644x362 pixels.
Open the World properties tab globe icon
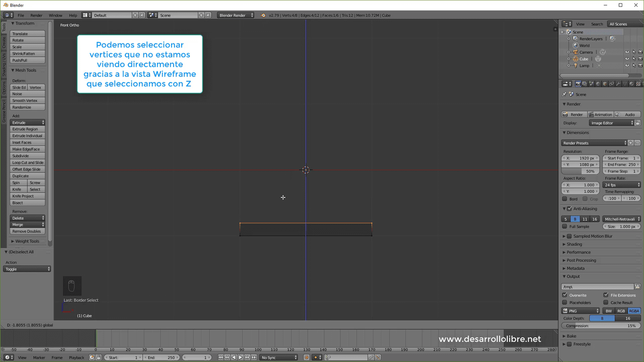598,84
